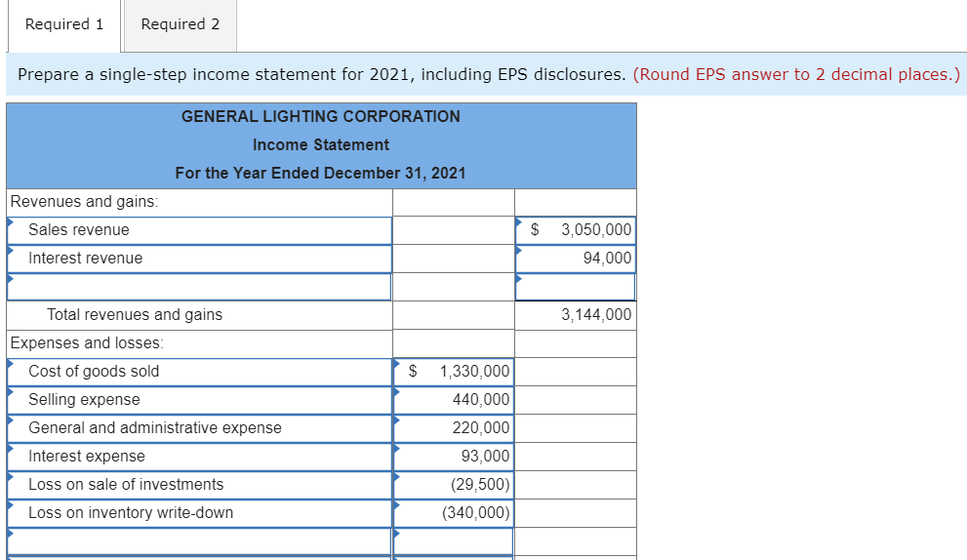
Task: Edit the Selling expense amount 440,000
Action: (x=454, y=400)
